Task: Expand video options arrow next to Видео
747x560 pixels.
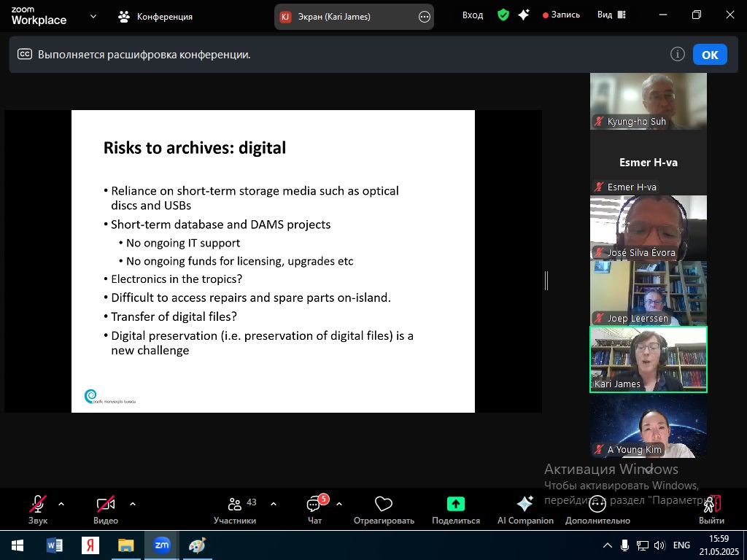Action: pos(133,504)
